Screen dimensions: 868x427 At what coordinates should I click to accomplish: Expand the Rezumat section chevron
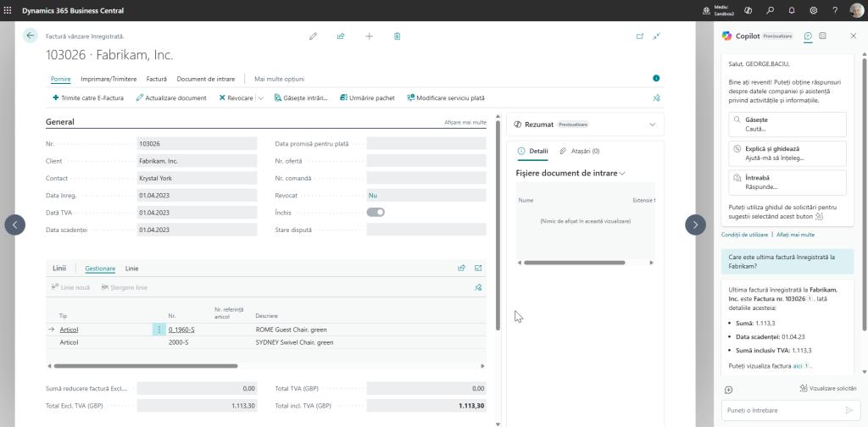652,125
